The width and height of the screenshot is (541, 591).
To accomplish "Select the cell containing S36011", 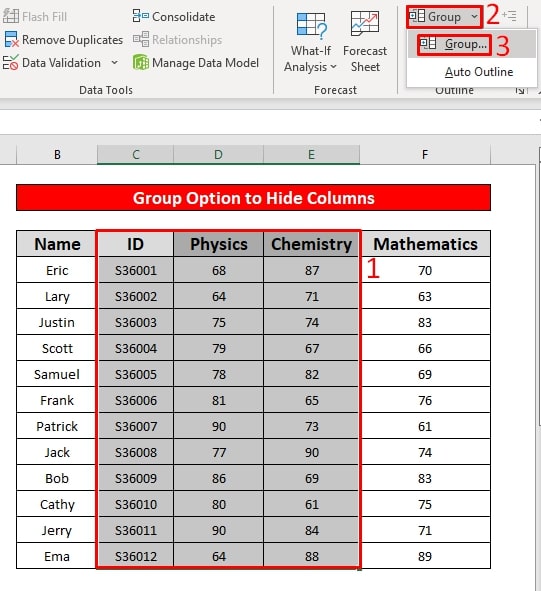I will point(135,530).
